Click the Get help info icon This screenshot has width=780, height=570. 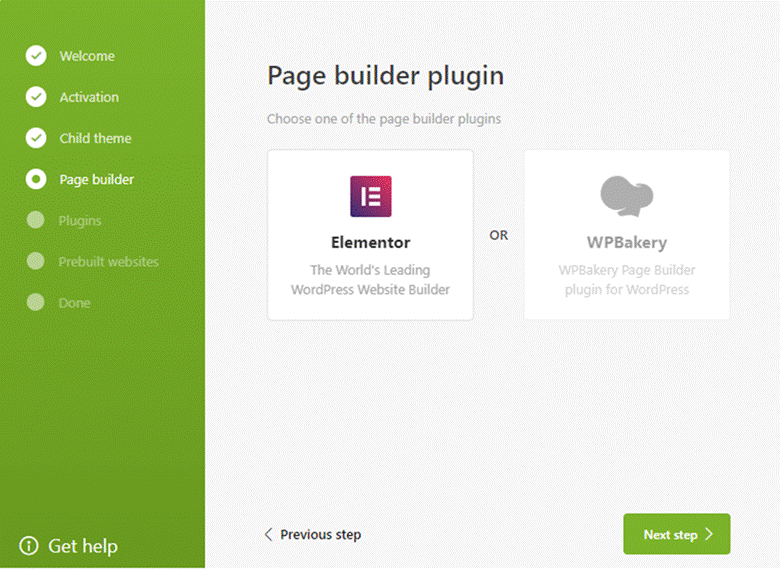pyautogui.click(x=28, y=546)
